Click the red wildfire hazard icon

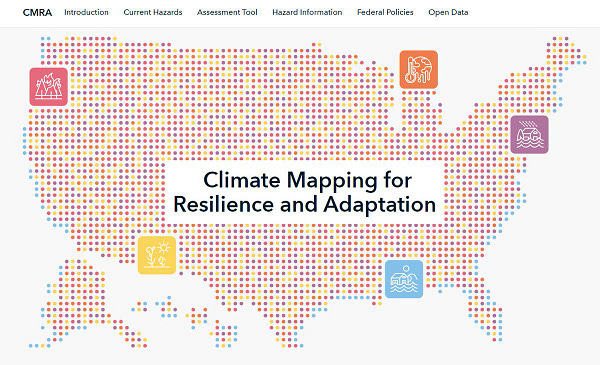pyautogui.click(x=49, y=87)
